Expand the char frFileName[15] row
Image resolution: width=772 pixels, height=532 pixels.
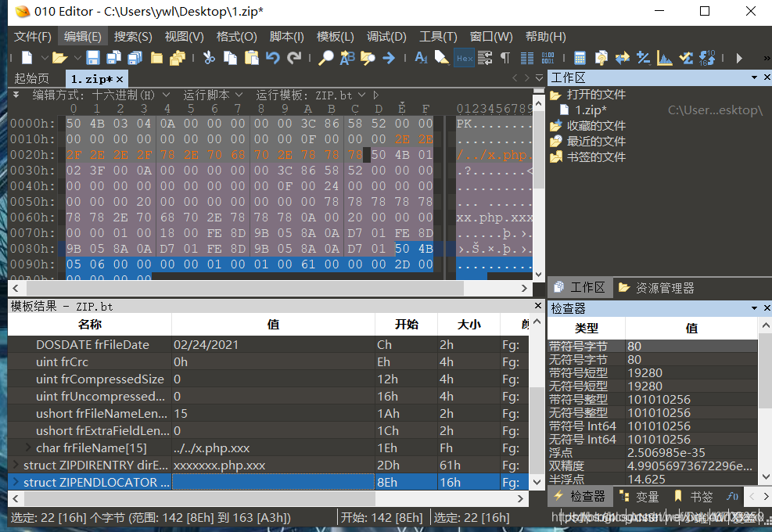[x=29, y=448]
